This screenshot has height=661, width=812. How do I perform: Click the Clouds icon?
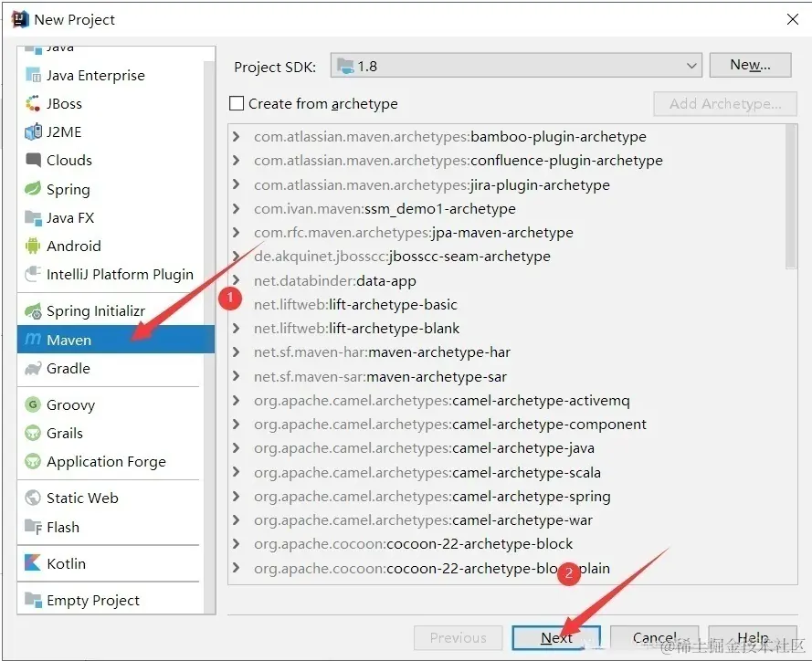coord(33,160)
